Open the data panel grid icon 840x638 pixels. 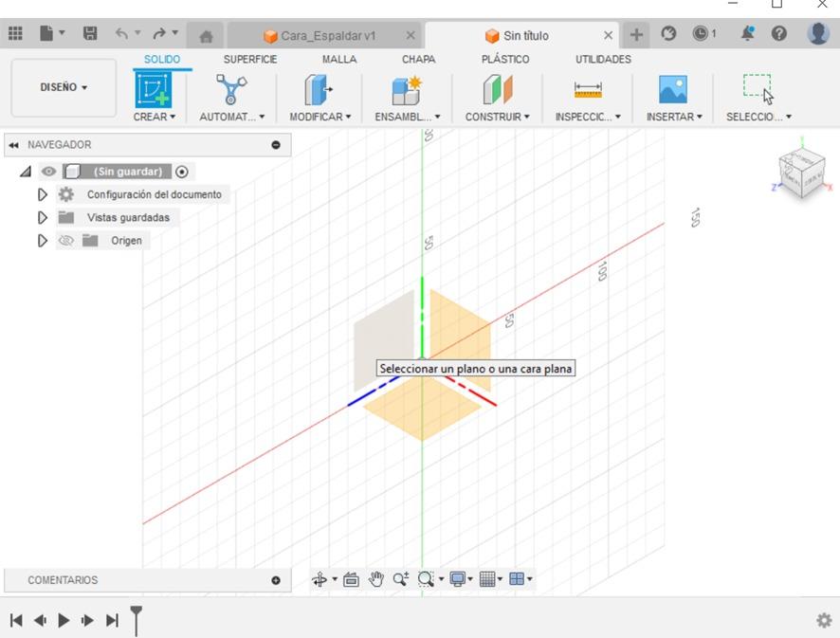pos(15,34)
